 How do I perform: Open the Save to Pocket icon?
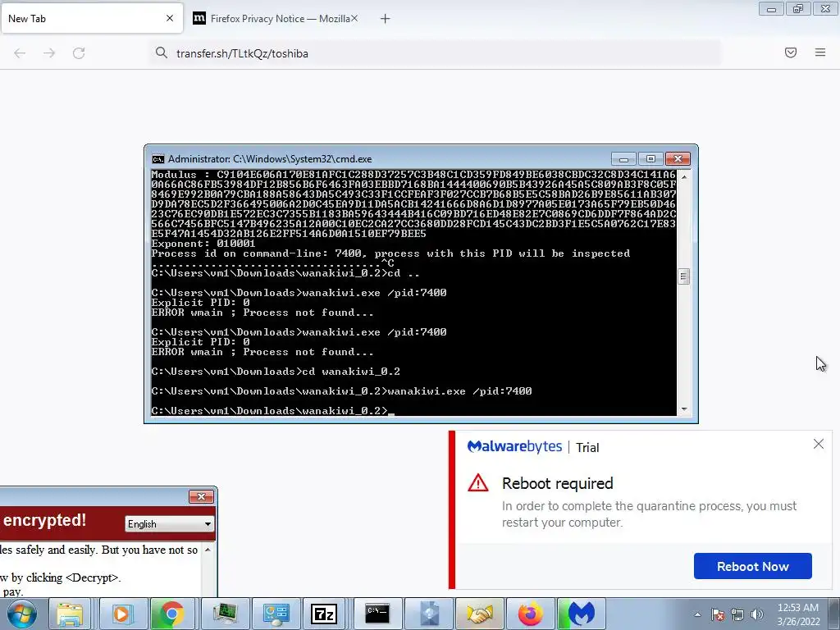point(791,52)
